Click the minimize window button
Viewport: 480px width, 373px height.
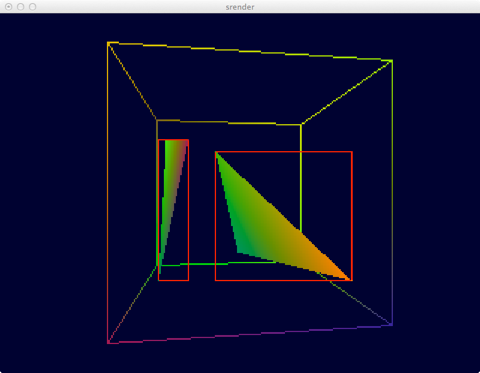[x=21, y=7]
